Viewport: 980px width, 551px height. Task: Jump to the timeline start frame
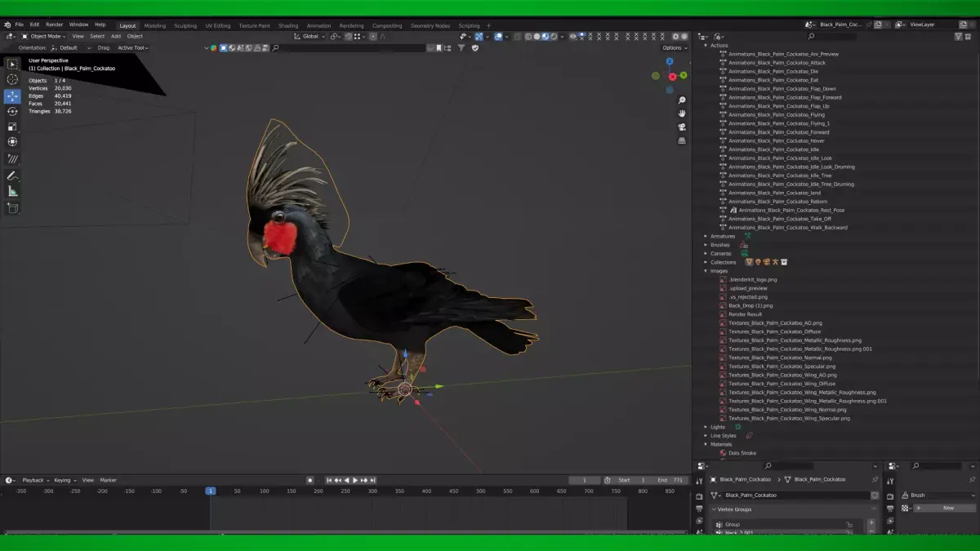[x=330, y=480]
